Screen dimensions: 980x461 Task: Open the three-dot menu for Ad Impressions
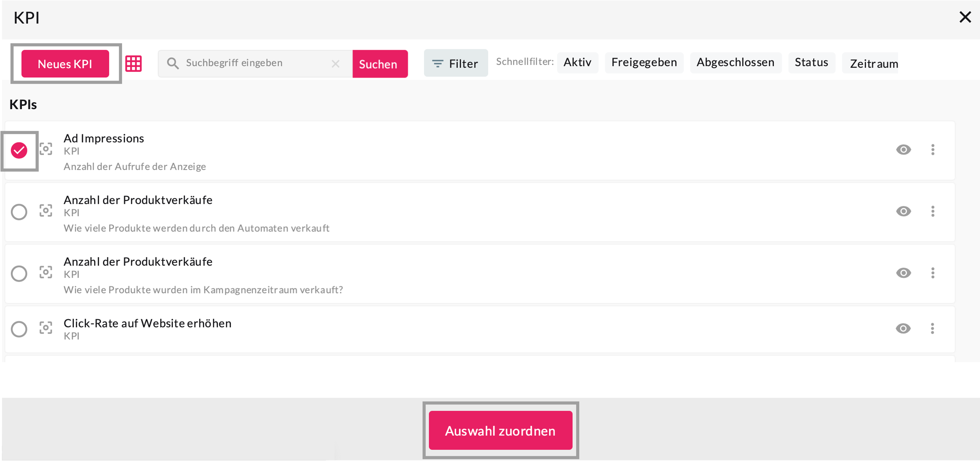tap(932, 150)
